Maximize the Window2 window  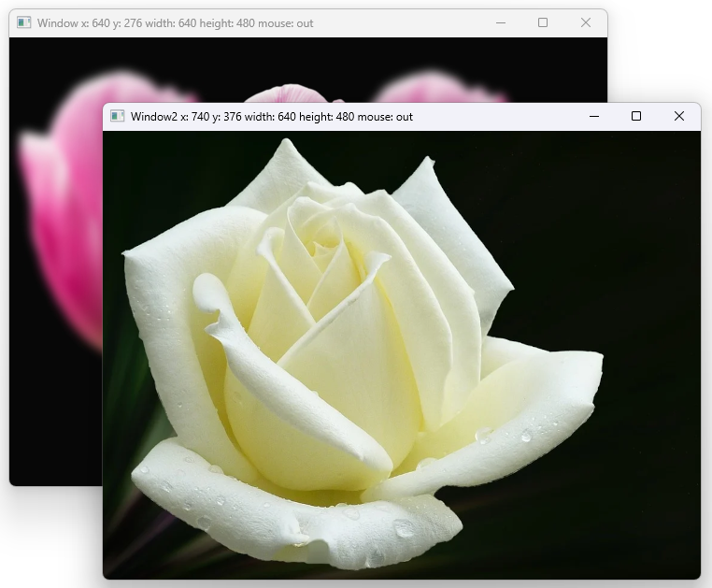636,116
